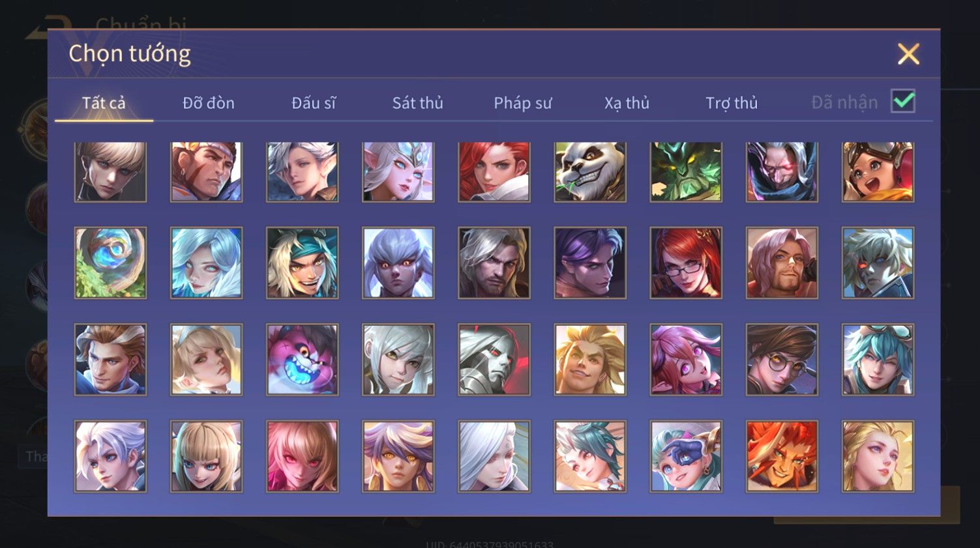Filter by Pháp sư tab
The height and width of the screenshot is (548, 980).
pyautogui.click(x=523, y=103)
